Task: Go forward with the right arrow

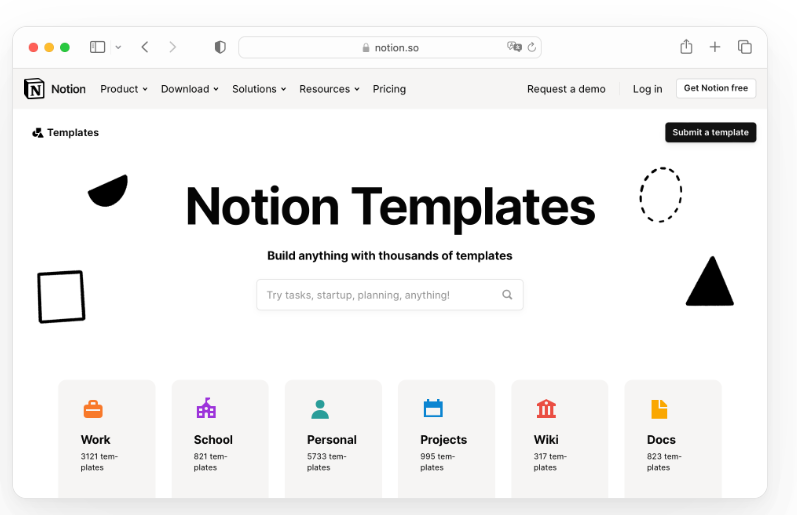Action: pyautogui.click(x=173, y=47)
